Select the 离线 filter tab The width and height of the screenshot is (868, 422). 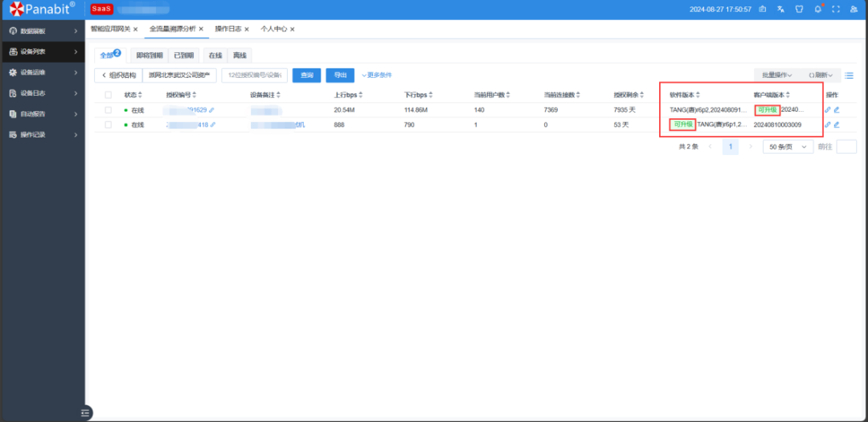coord(240,55)
